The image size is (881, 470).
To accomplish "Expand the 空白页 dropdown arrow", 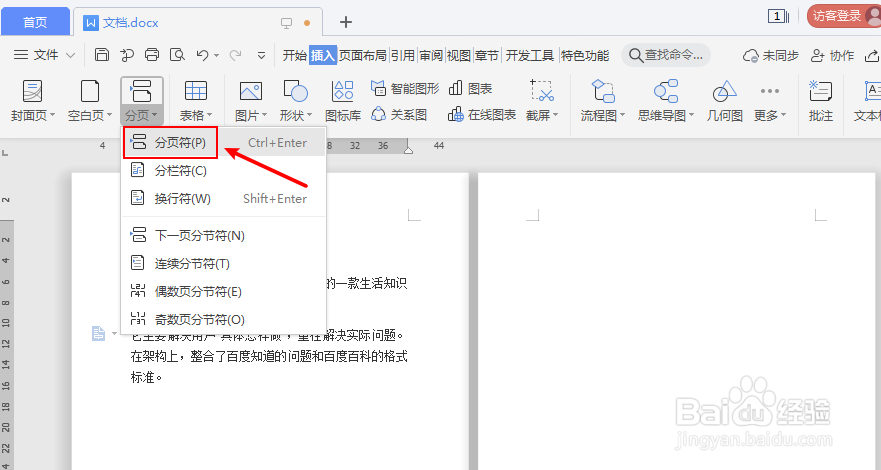I will 109,115.
